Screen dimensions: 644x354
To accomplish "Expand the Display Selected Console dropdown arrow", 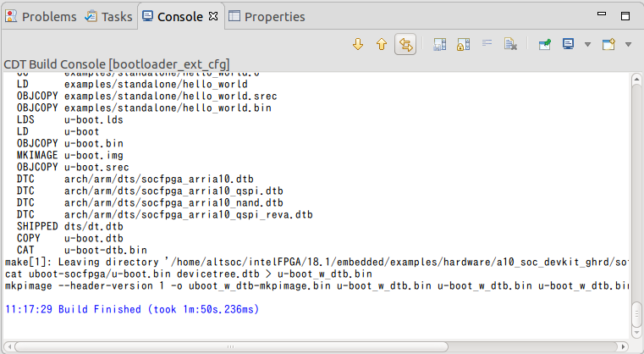I will [x=586, y=44].
